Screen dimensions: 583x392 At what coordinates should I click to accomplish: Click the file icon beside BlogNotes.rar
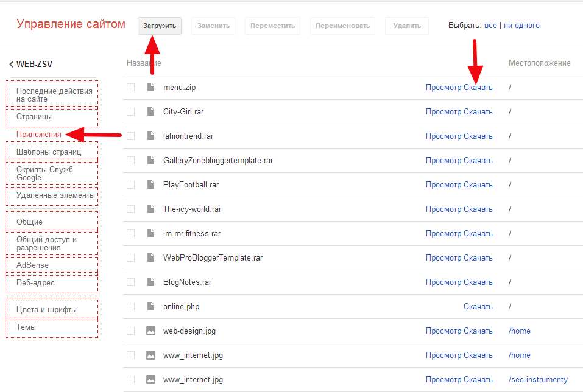click(x=150, y=282)
